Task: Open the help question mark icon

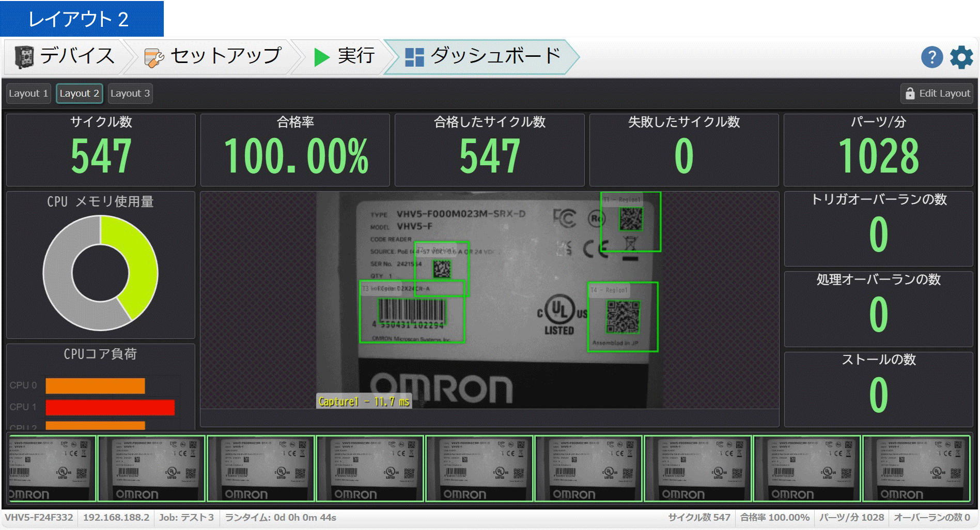Action: point(932,57)
